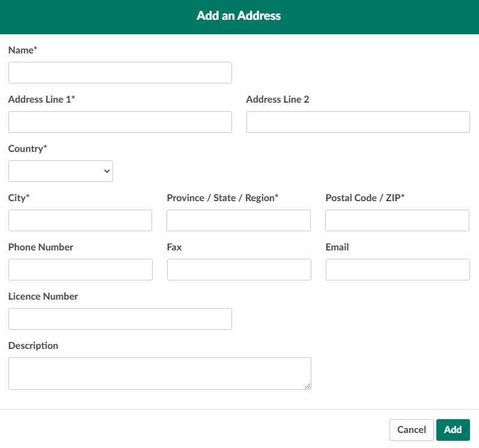Click the "Email" label text
This screenshot has width=479, height=448.
(337, 247)
